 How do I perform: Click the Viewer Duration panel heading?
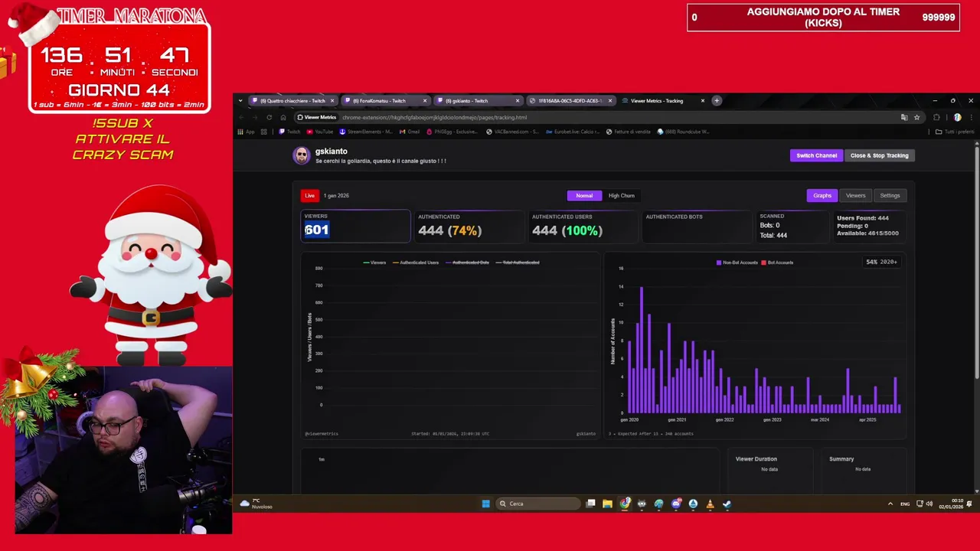pyautogui.click(x=756, y=459)
